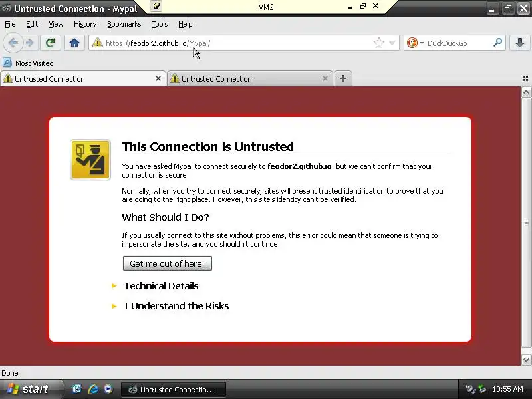Click the Done status bar text
532x399 pixels.
pos(10,373)
